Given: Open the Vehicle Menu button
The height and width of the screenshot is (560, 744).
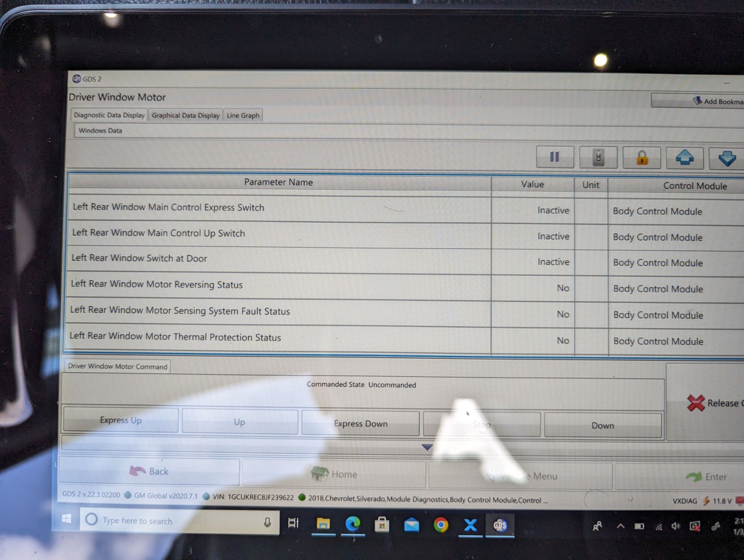Looking at the screenshot, I should pos(521,476).
